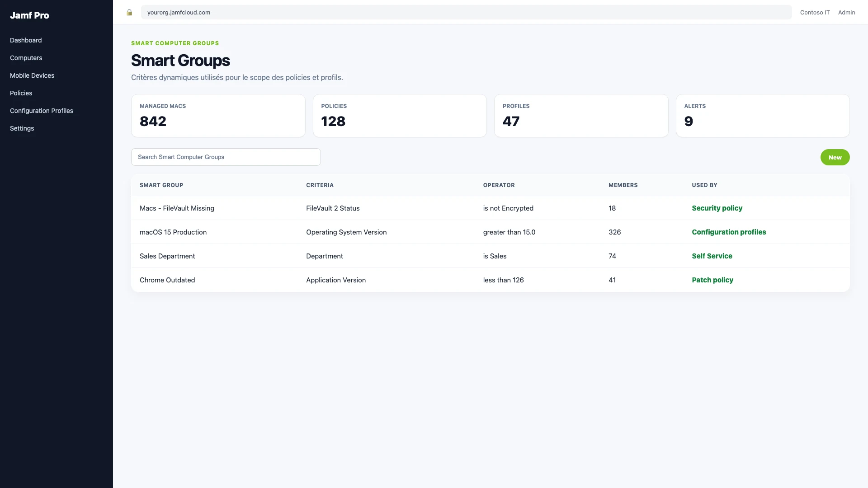Image resolution: width=868 pixels, height=488 pixels.
Task: Click the Smart Groups page heading
Action: click(x=180, y=61)
